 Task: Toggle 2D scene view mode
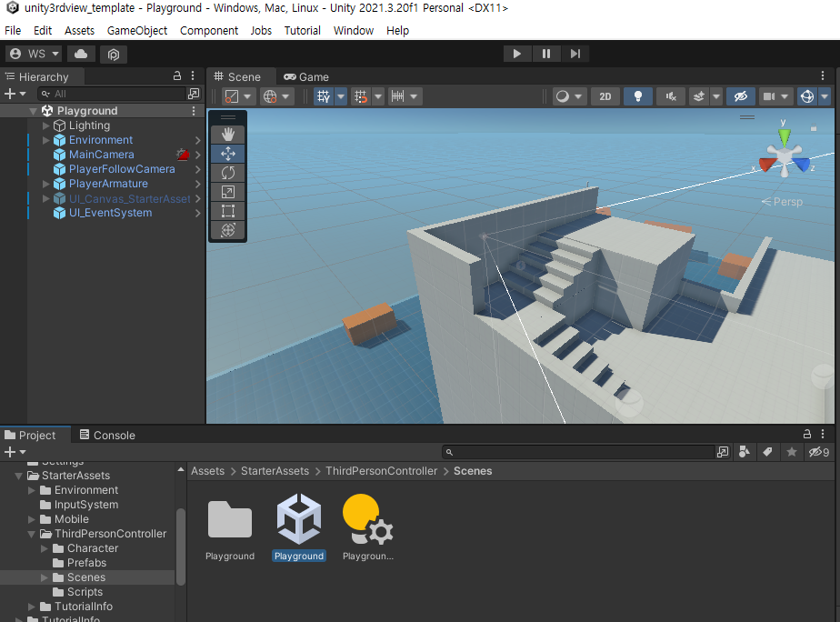605,96
